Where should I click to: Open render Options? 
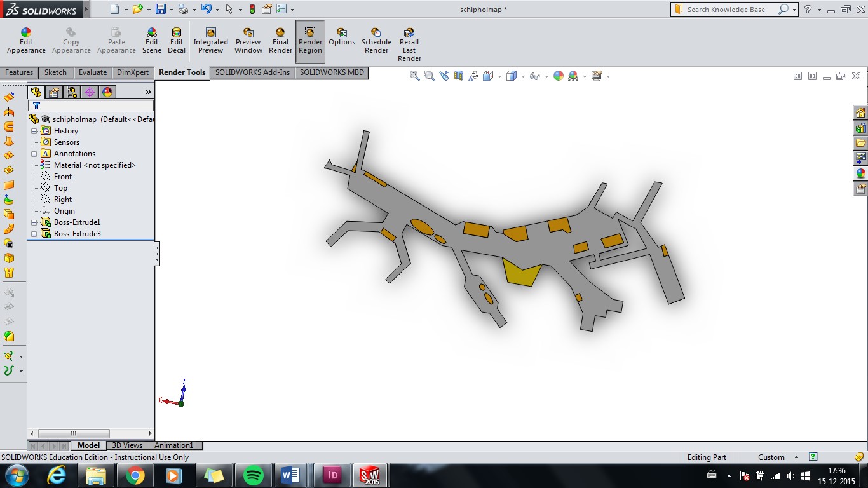pos(342,37)
